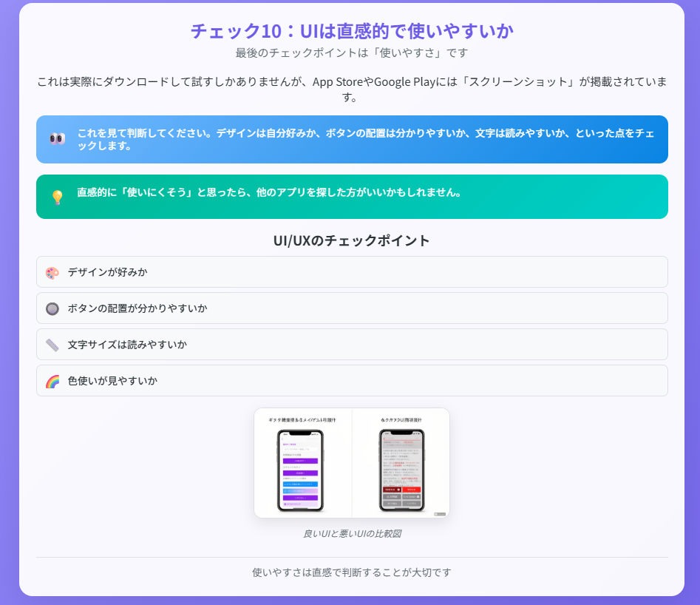Click the lightbulb icon in the green tip banner
Screen dimensions: 700x605
tap(58, 195)
